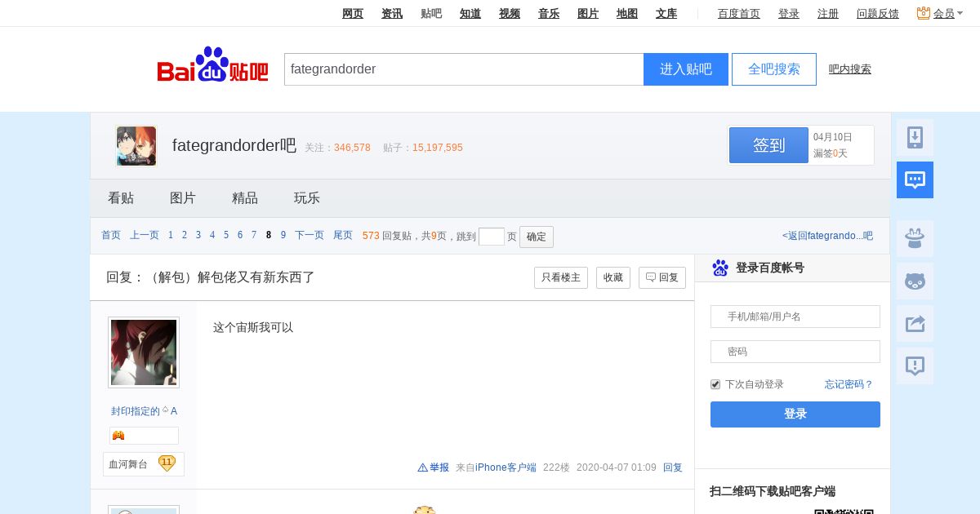Click the level 11 heart badge
The height and width of the screenshot is (514, 980).
(167, 463)
